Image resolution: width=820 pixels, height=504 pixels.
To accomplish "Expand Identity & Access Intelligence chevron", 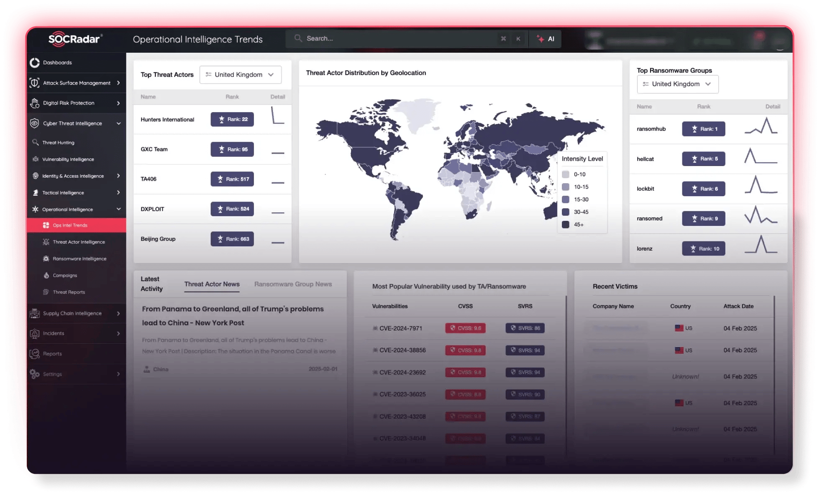I will 119,176.
